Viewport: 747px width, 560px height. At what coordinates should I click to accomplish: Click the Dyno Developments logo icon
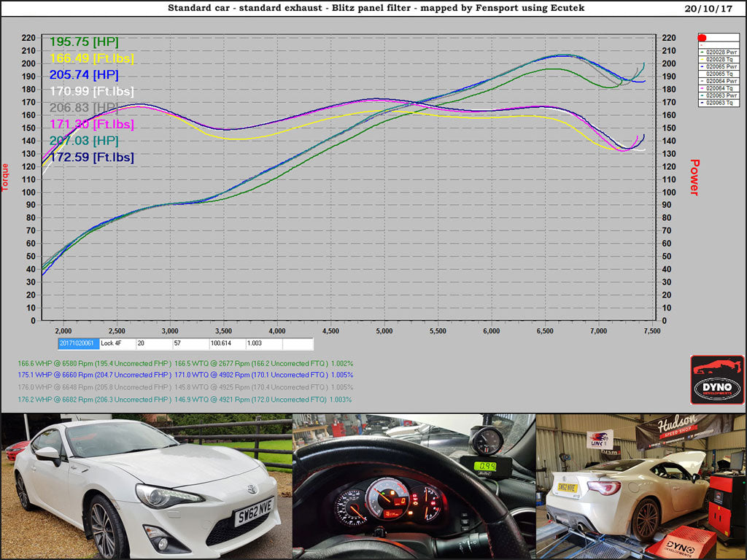click(717, 380)
